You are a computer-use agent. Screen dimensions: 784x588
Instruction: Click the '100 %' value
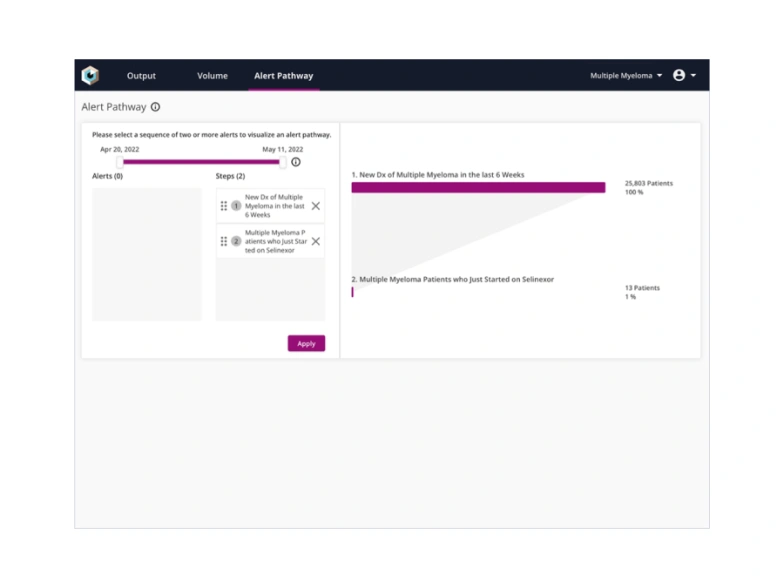click(x=634, y=192)
